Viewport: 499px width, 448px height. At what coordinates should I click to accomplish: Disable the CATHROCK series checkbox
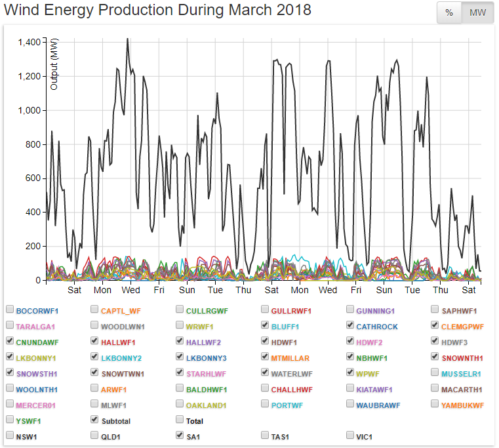click(x=351, y=325)
